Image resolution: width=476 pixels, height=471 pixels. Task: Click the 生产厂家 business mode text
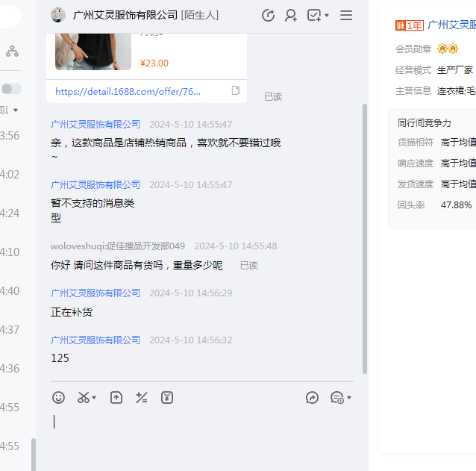point(455,70)
